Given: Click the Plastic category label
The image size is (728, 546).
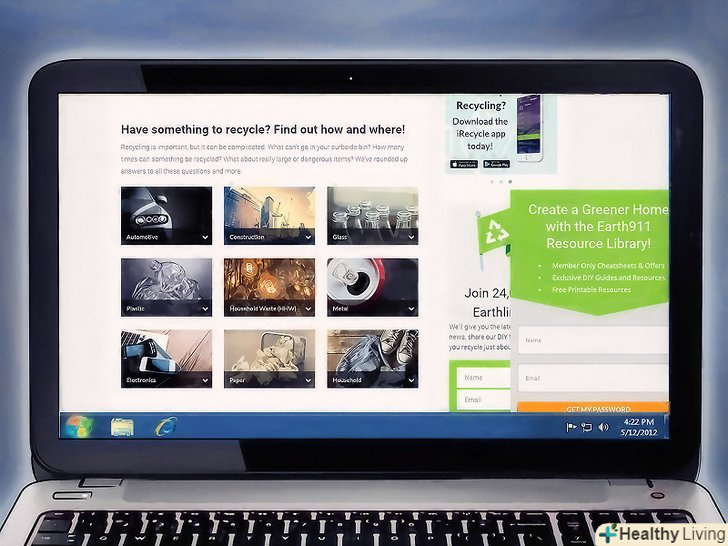Looking at the screenshot, I should click(x=135, y=309).
